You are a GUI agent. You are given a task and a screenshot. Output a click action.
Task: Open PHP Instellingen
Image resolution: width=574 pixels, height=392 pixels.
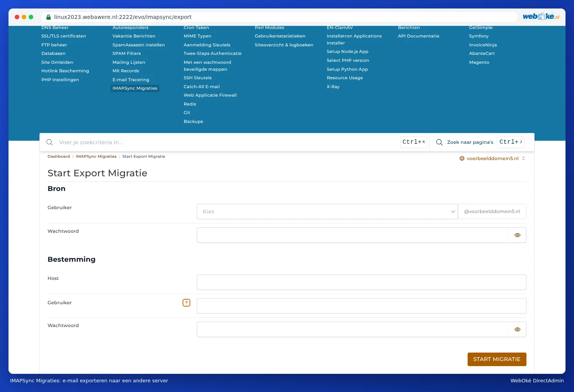[60, 80]
